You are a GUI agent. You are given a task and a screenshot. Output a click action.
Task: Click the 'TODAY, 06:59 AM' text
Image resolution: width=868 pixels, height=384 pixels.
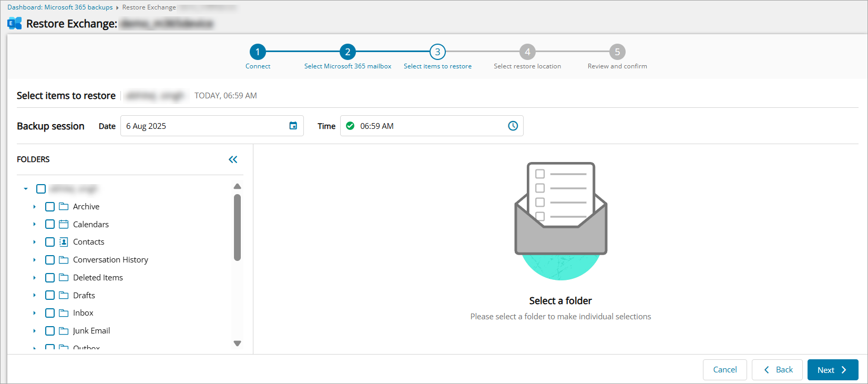pos(226,96)
